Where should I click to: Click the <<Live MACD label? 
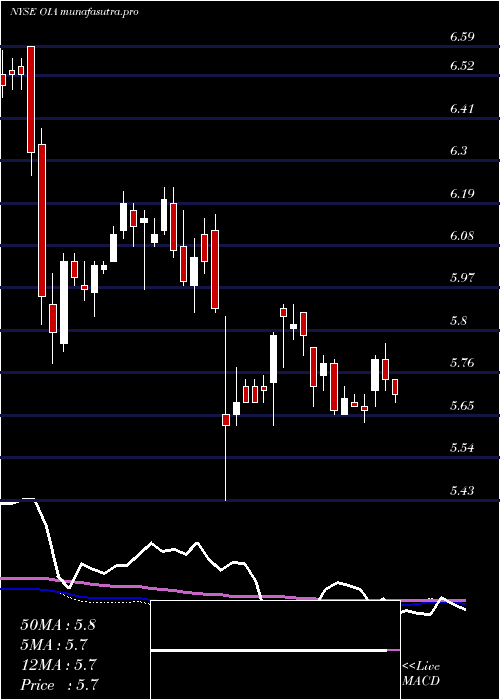[x=421, y=674]
